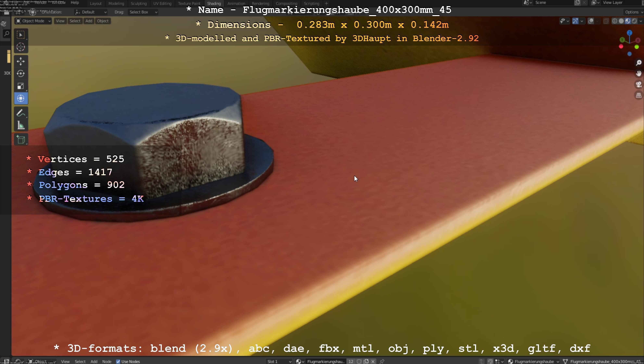Toggle node editor snapping magnet

point(490,361)
